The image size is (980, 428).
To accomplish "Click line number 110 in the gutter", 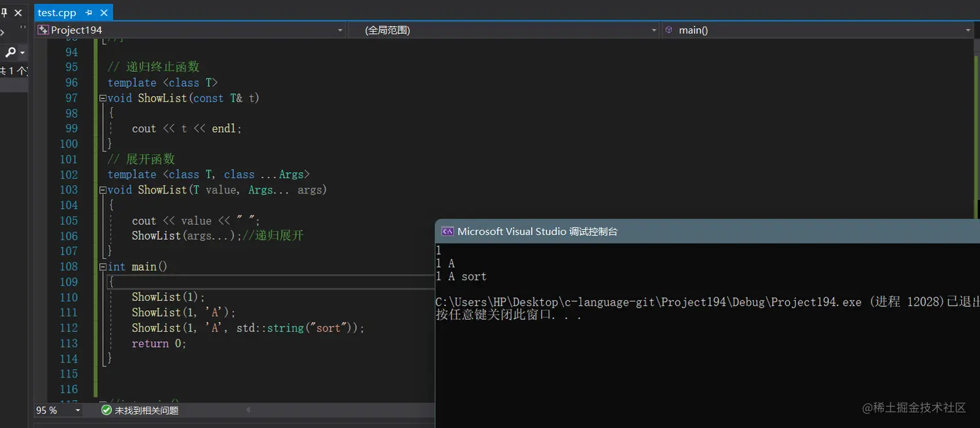I will 67,297.
